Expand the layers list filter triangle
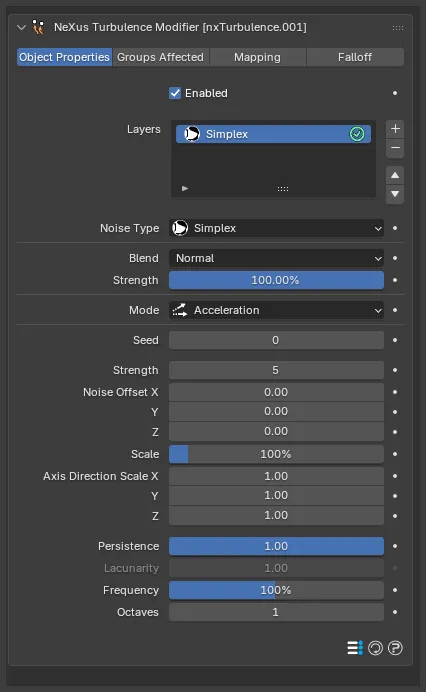The image size is (426, 692). tap(185, 188)
